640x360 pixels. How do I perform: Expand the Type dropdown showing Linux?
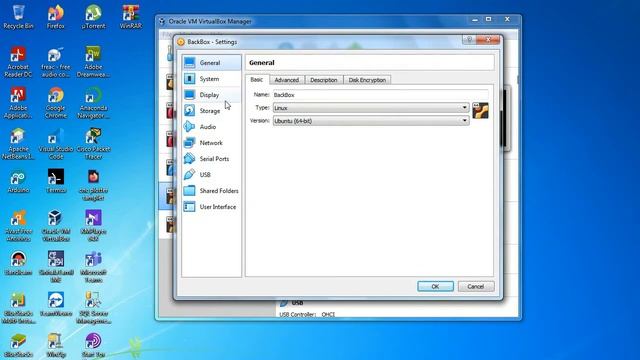pos(371,108)
